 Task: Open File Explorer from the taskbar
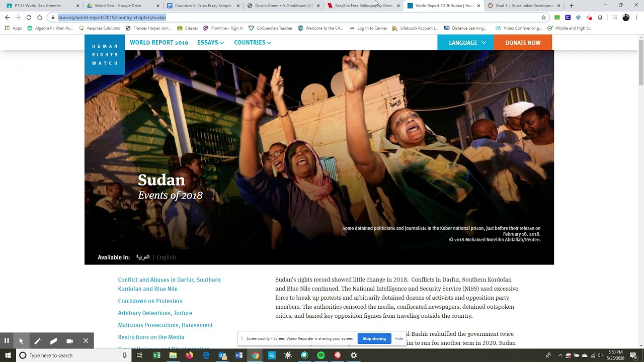click(173, 355)
